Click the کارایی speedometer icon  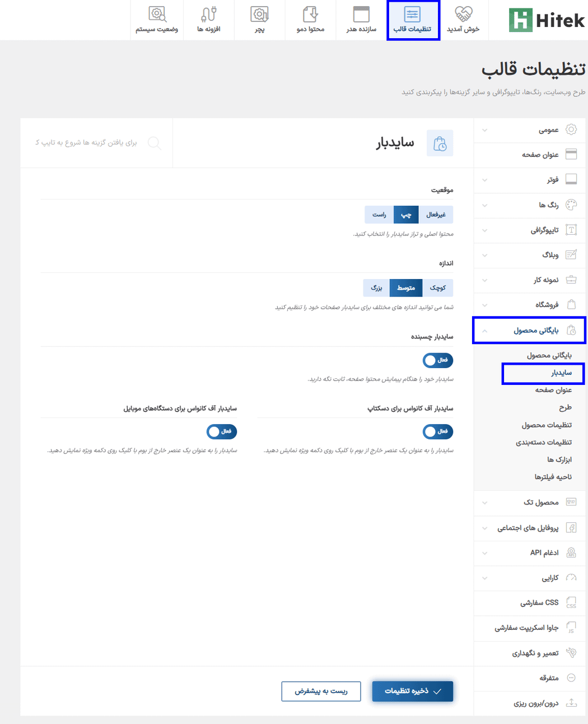tap(571, 577)
